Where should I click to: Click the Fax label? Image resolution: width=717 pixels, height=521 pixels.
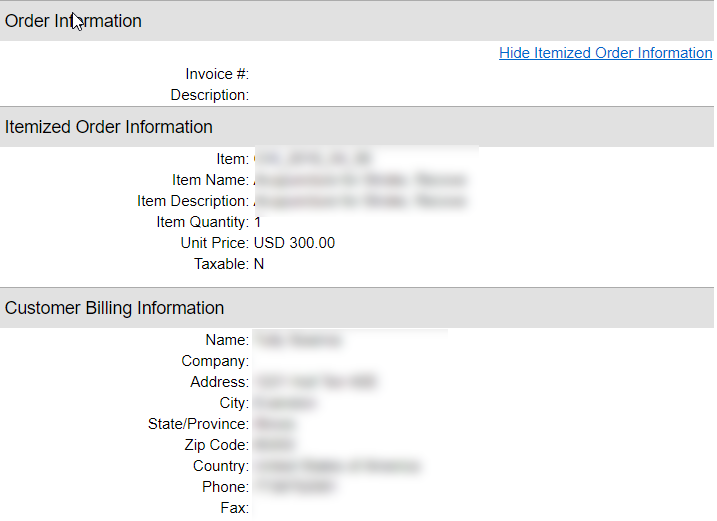pyautogui.click(x=234, y=508)
